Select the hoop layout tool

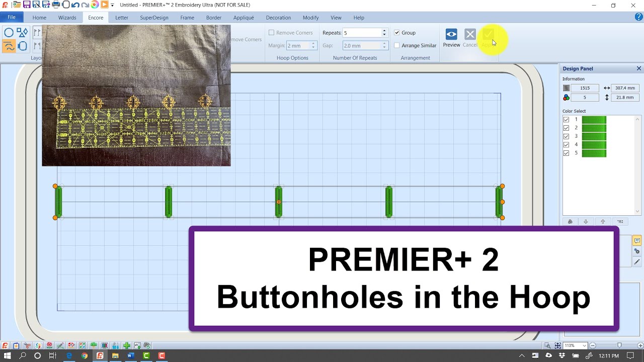(22, 47)
